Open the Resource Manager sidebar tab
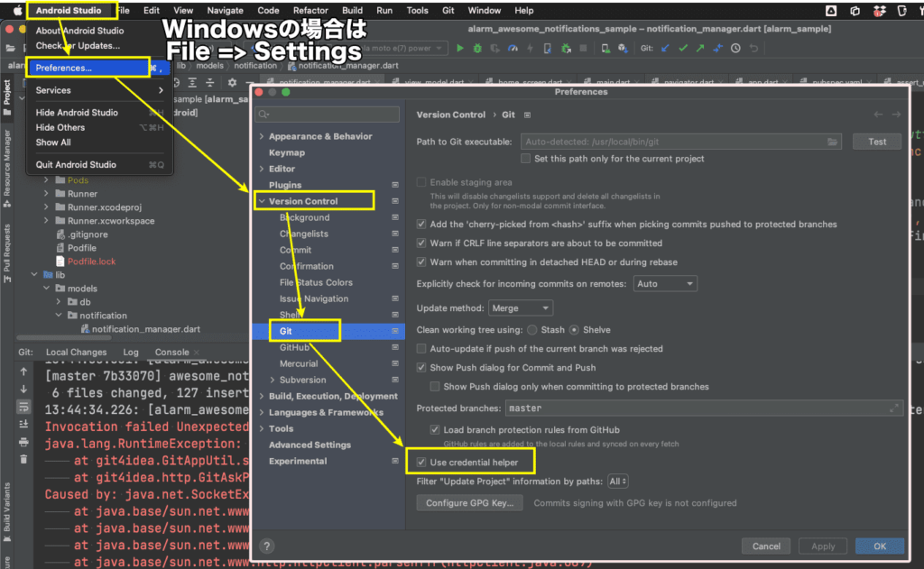The width and height of the screenshot is (924, 569). click(7, 168)
